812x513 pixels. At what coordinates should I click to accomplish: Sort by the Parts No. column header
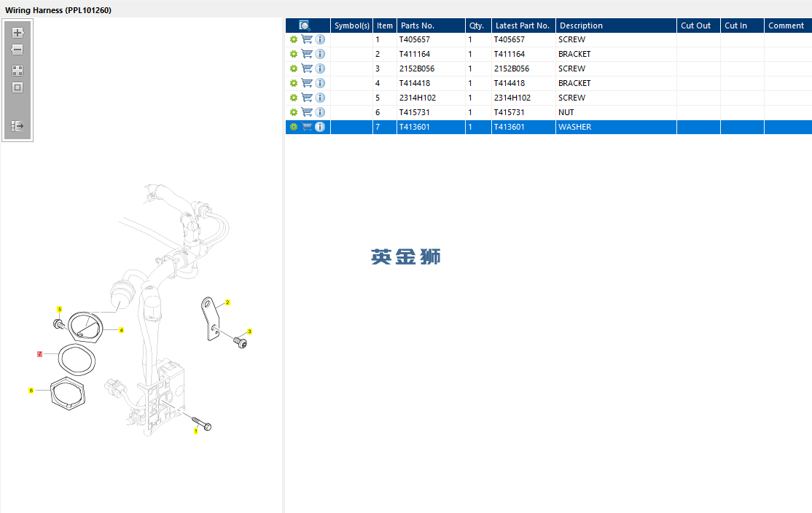coord(431,26)
